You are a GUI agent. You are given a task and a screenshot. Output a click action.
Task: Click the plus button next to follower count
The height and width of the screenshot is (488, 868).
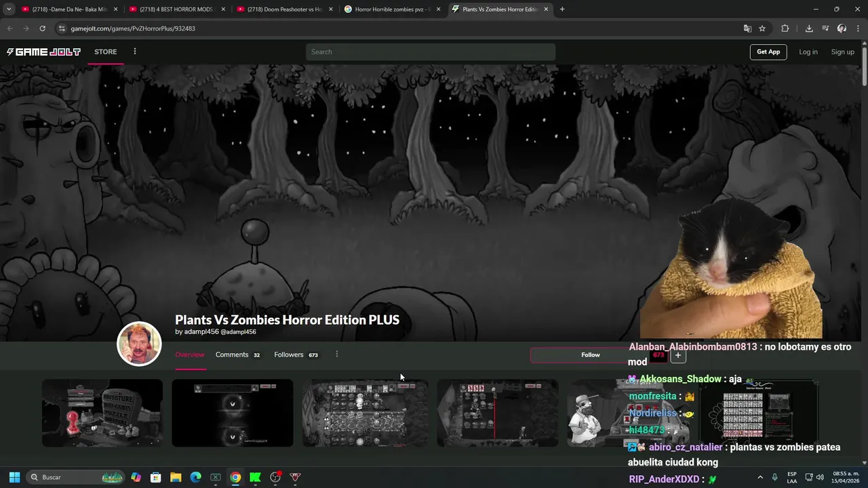coord(677,355)
